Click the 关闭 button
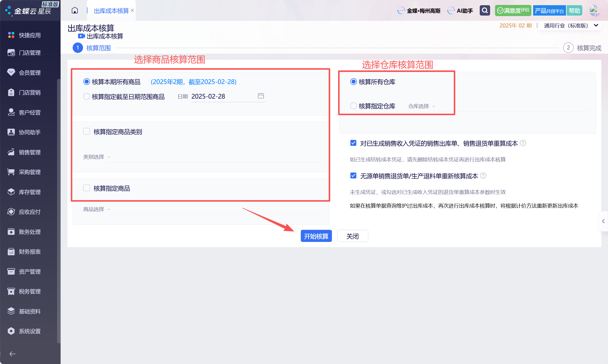 (352, 236)
